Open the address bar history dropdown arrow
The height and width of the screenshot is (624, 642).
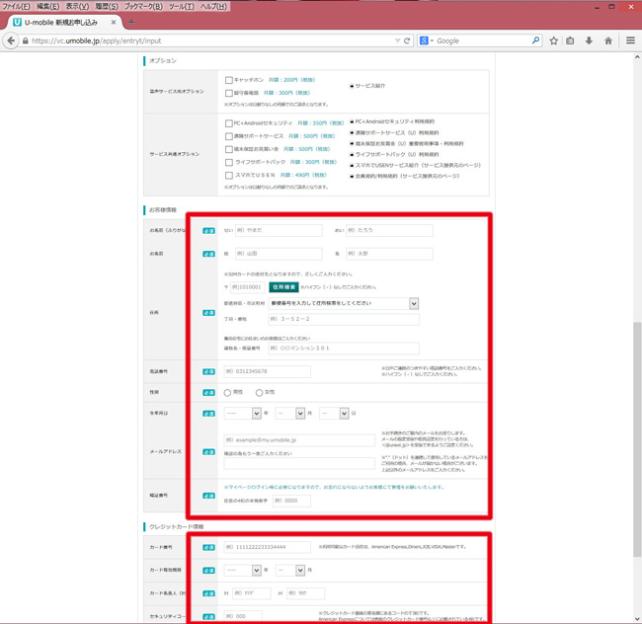[397, 41]
